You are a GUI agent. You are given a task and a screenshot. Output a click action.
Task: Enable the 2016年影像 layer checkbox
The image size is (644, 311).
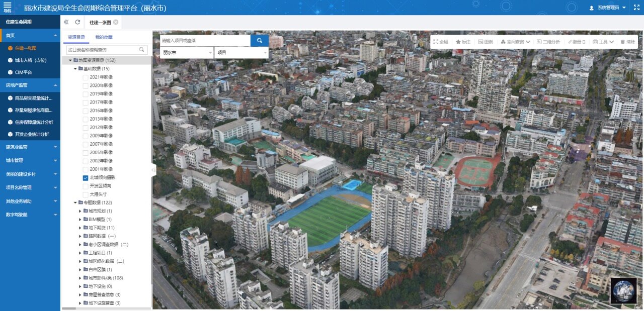click(86, 111)
